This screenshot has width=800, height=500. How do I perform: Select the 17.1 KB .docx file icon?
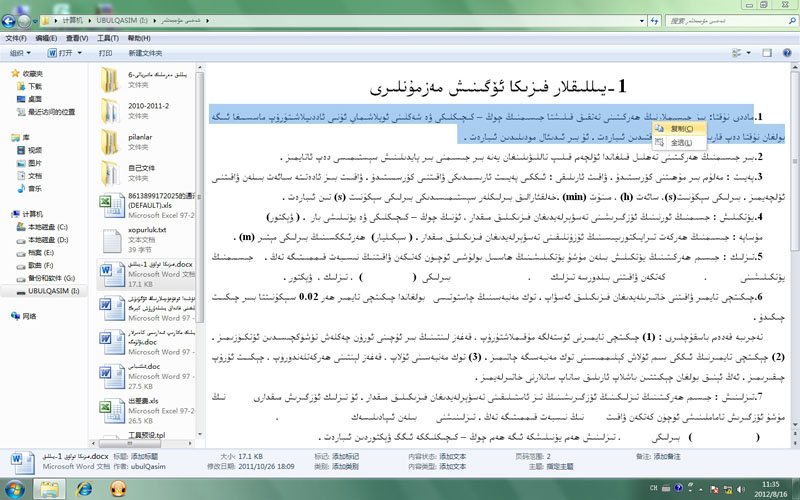(112, 274)
